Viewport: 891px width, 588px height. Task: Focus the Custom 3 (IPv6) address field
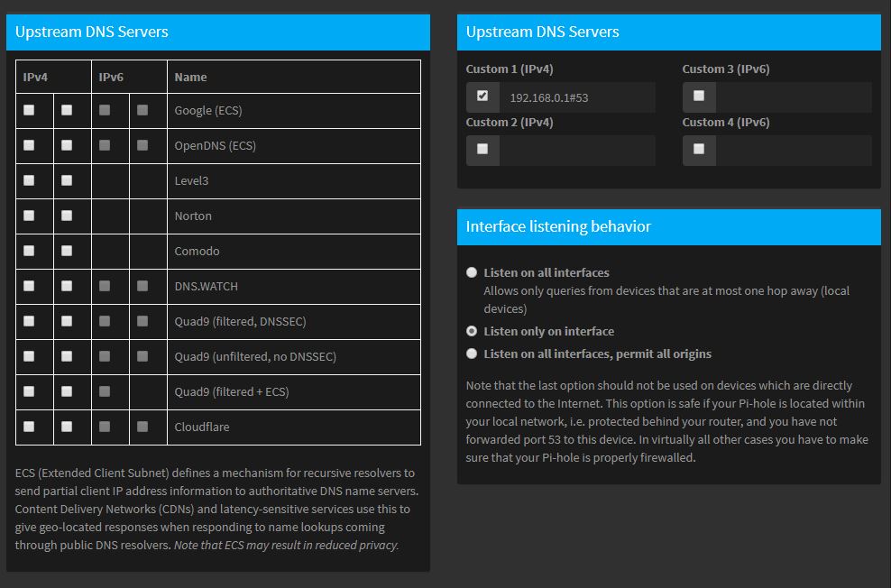pyautogui.click(x=794, y=97)
